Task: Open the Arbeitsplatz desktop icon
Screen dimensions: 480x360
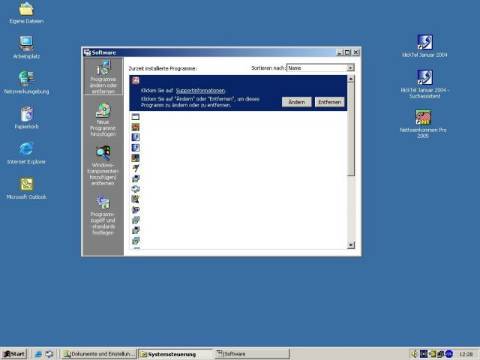Action: point(26,47)
